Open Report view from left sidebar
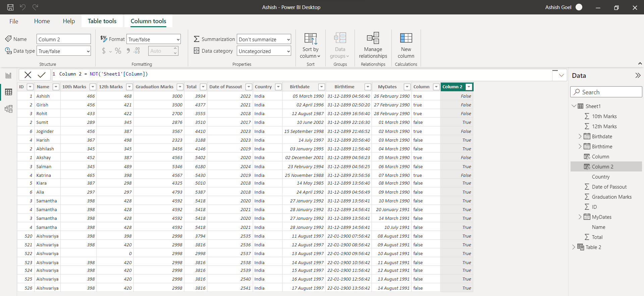The width and height of the screenshot is (644, 296). [x=8, y=76]
